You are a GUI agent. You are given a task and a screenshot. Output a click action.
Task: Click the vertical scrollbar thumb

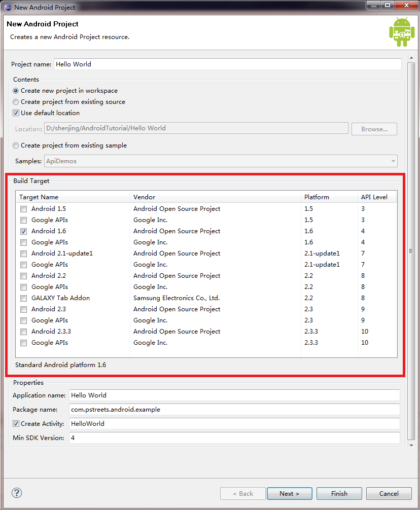tap(411, 251)
